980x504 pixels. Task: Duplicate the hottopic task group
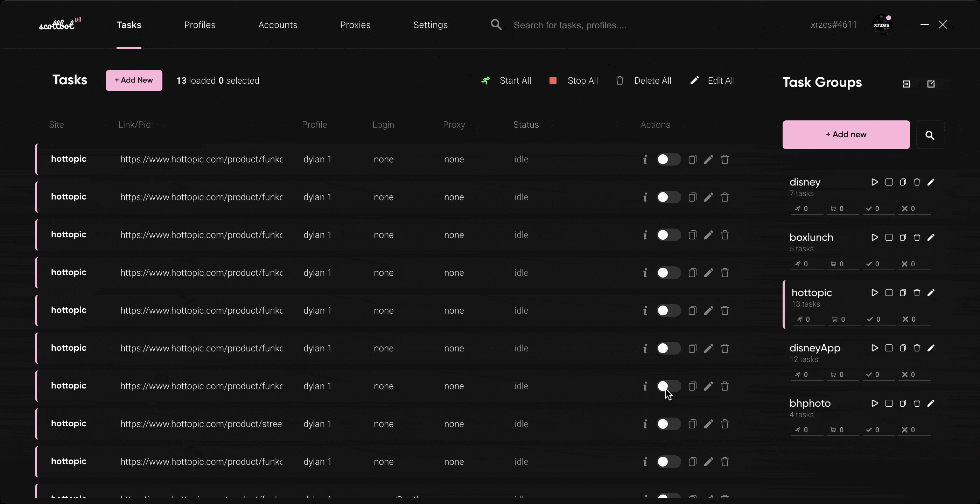coord(902,293)
